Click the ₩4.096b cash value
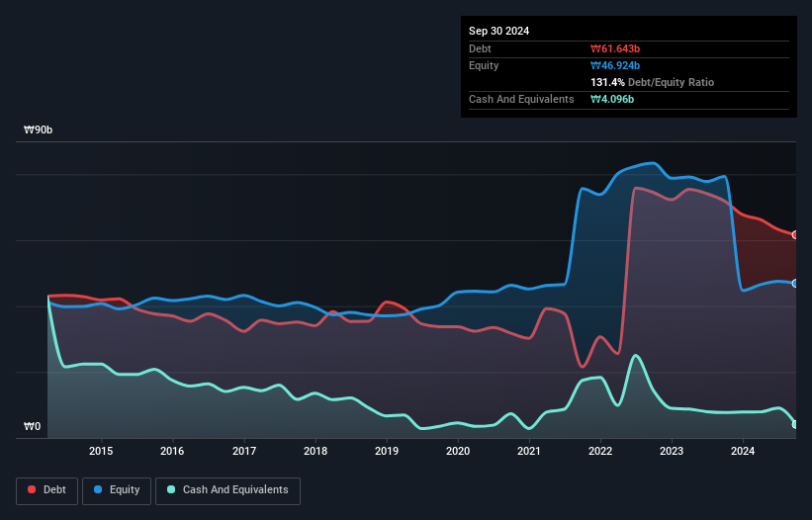Screen dimensions: 812x520 [612, 99]
